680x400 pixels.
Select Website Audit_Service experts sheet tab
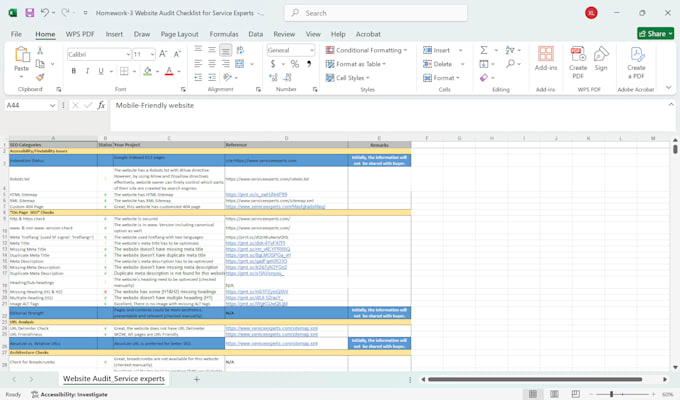click(114, 379)
